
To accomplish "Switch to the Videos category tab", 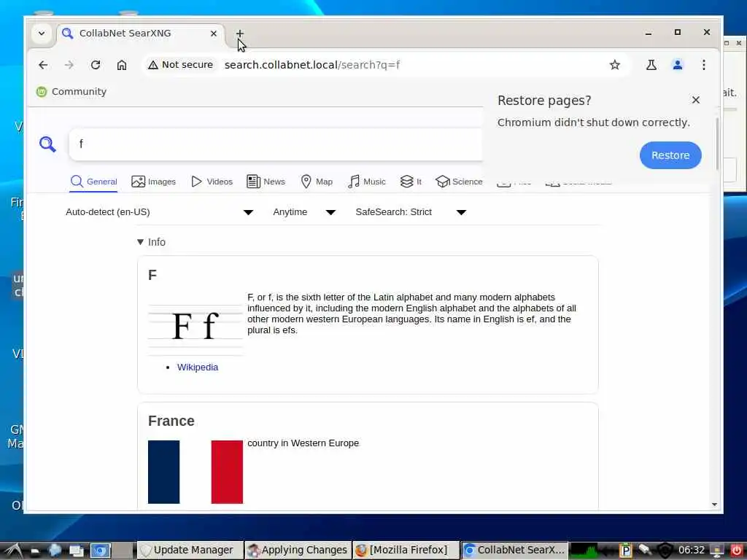I will [x=212, y=182].
